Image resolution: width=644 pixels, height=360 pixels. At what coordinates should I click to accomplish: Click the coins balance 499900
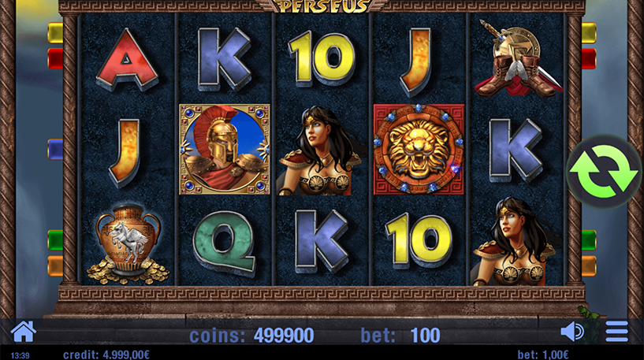[x=284, y=336]
